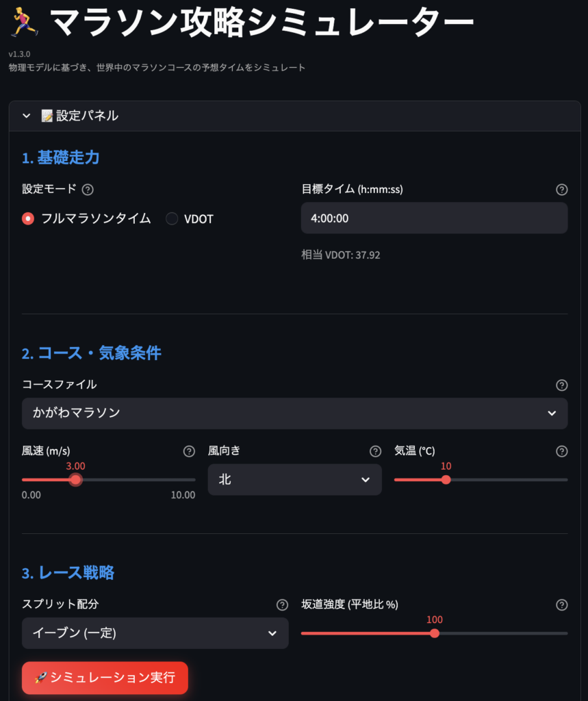The width and height of the screenshot is (588, 701).
Task: Click the 風速 slider handle at 3.00
Action: click(x=76, y=479)
